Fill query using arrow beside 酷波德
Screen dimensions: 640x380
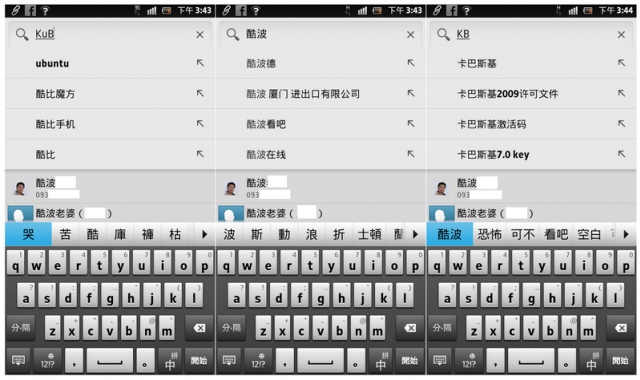coord(411,63)
